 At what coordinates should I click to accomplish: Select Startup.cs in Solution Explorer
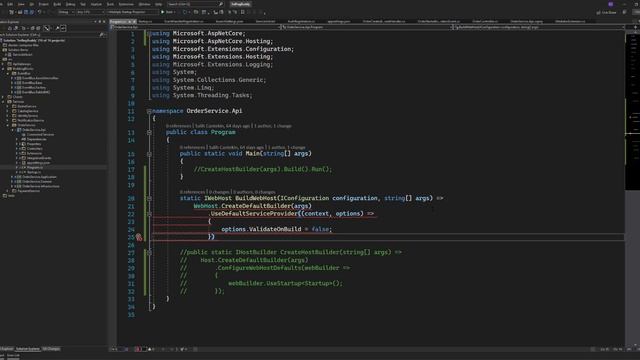pos(33,172)
